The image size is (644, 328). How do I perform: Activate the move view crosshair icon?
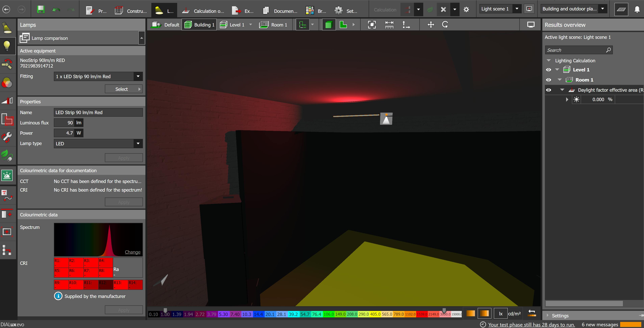tap(431, 25)
